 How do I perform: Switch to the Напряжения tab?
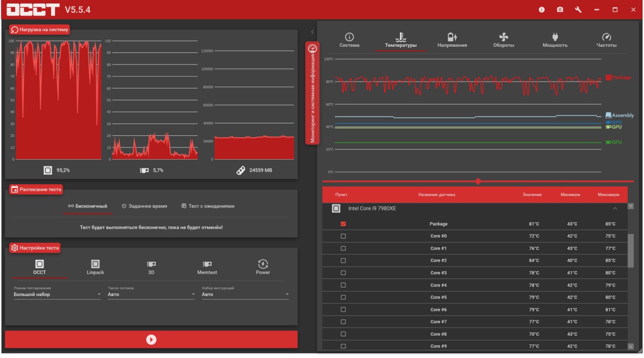452,40
